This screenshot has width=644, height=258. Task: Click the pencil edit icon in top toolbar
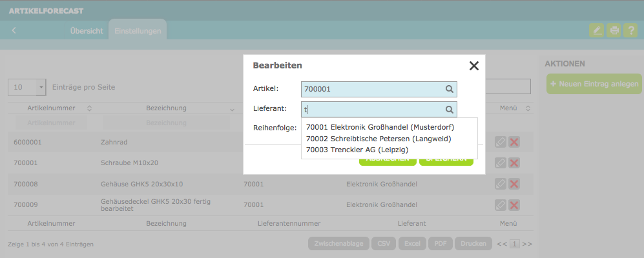click(x=596, y=30)
